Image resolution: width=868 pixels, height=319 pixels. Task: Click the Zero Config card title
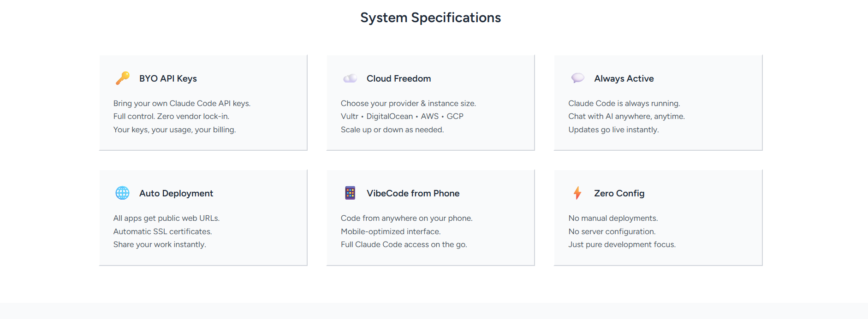coord(619,193)
